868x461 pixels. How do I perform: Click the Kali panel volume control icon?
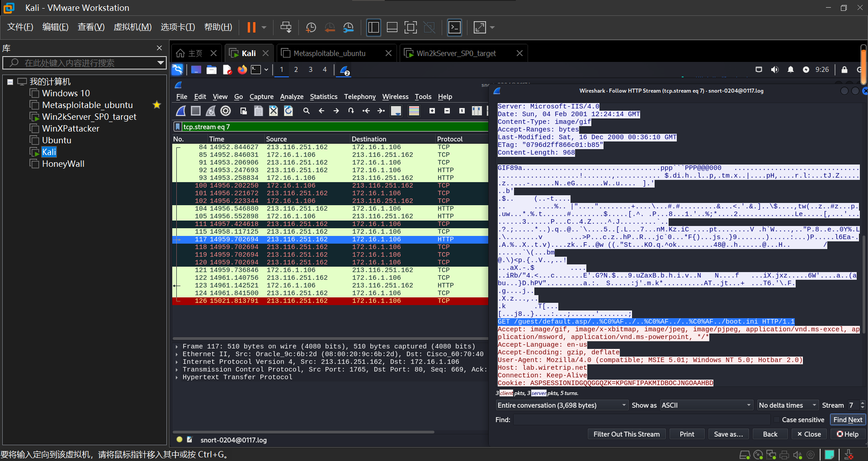point(774,70)
